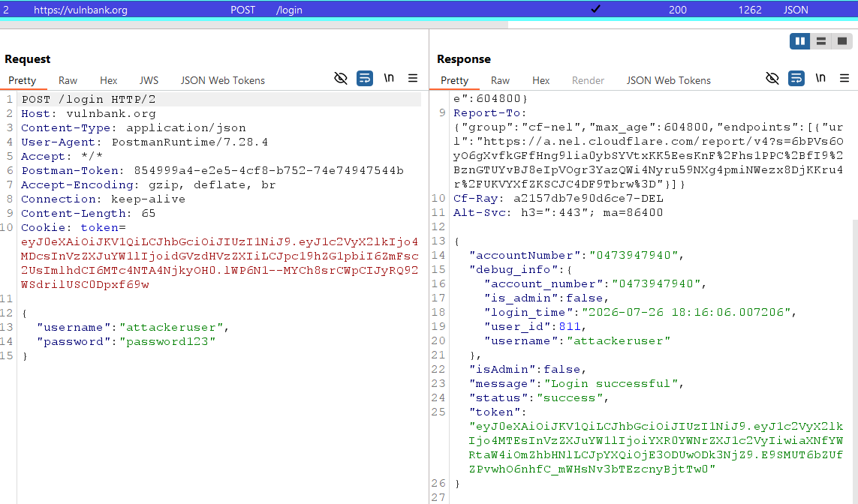
Task: Click the User-Agent PostmanRuntime header line
Action: pos(144,142)
